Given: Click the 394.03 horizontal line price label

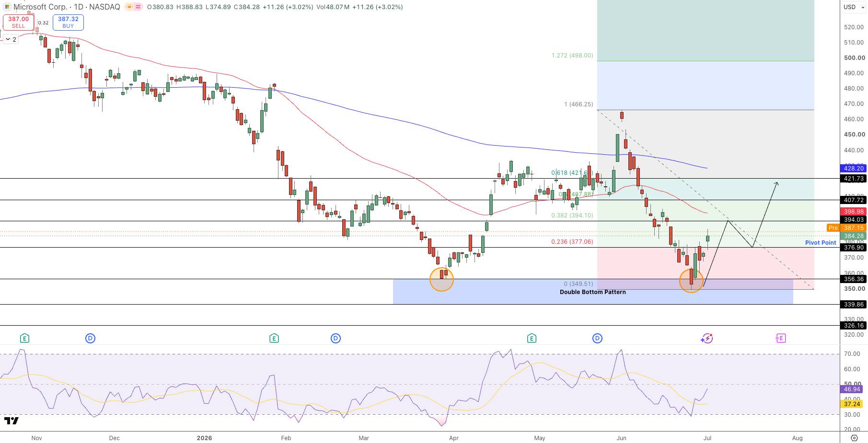Looking at the screenshot, I should coord(853,220).
